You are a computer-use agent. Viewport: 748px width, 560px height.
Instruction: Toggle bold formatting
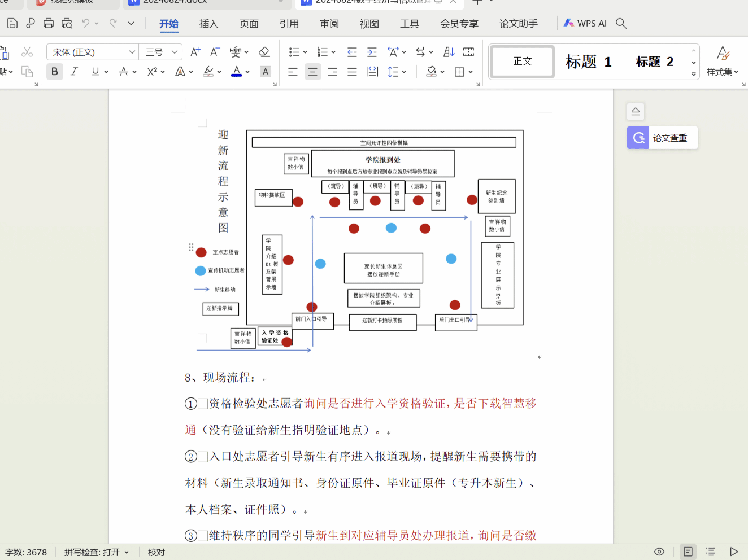[55, 72]
